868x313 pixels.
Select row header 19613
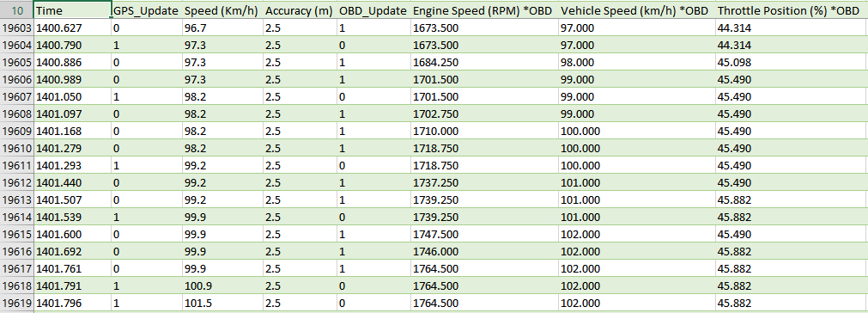click(16, 200)
